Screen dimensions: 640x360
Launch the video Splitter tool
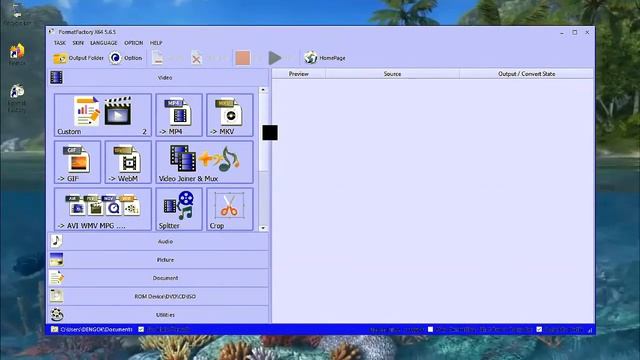point(179,209)
